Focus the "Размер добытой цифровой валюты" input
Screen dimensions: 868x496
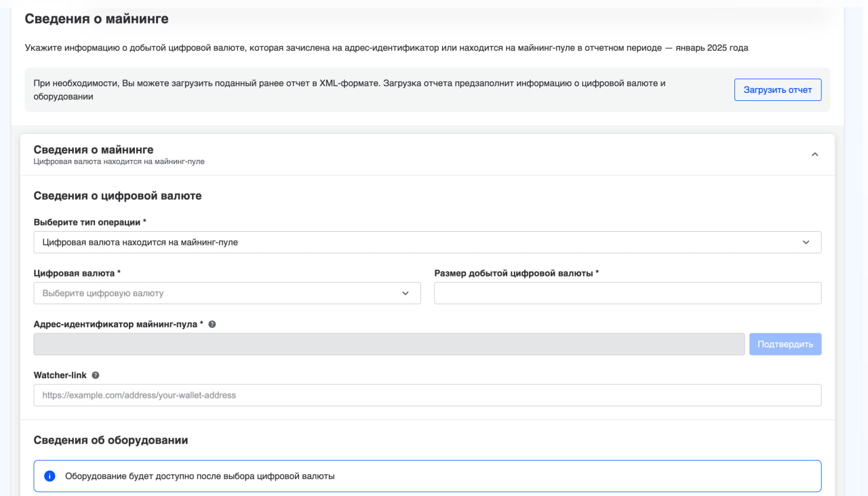[627, 293]
